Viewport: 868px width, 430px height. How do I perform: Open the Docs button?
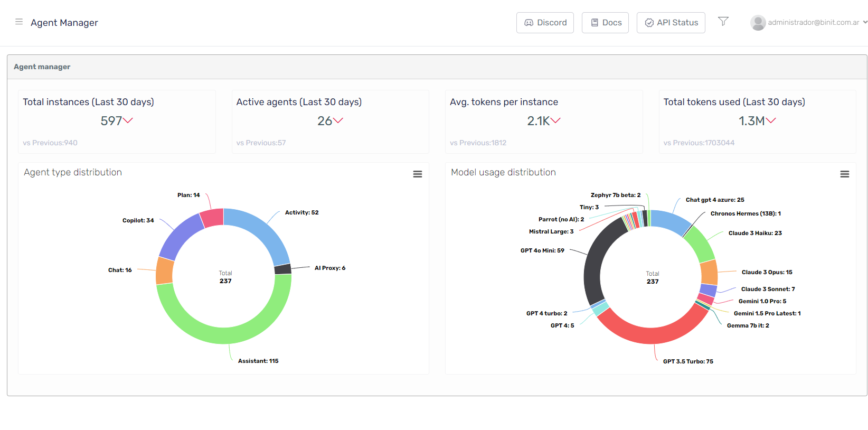pos(605,23)
